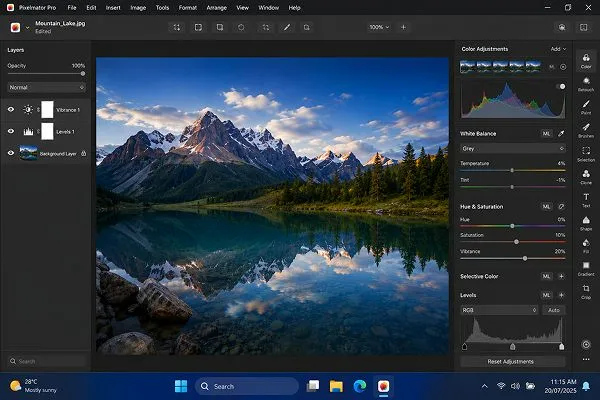
Task: Click the taskbar Search box
Action: coord(247,386)
